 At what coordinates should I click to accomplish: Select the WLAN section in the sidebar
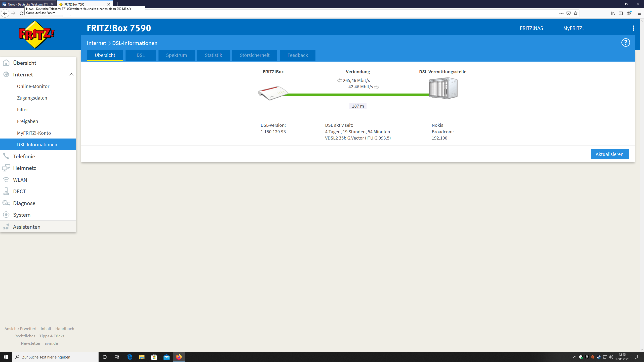[x=20, y=180]
